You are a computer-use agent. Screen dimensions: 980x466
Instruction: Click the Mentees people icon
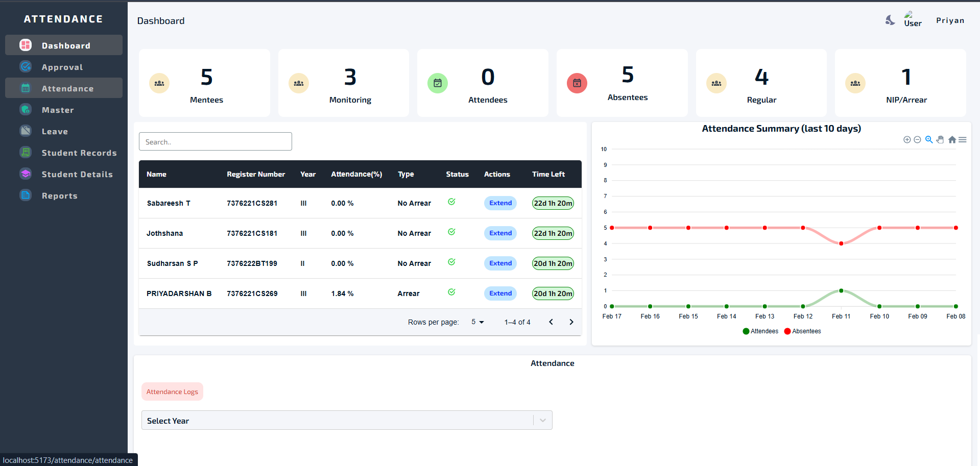(x=159, y=83)
